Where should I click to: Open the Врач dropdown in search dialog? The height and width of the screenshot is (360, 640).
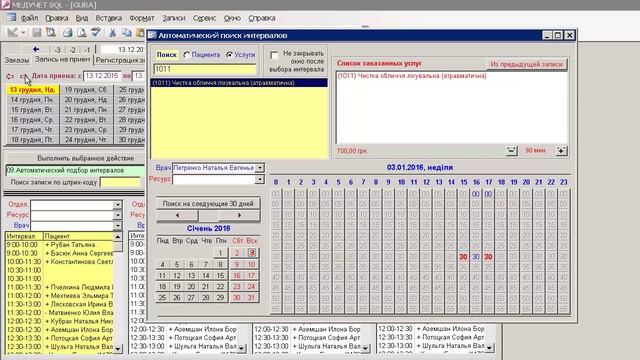pos(259,168)
